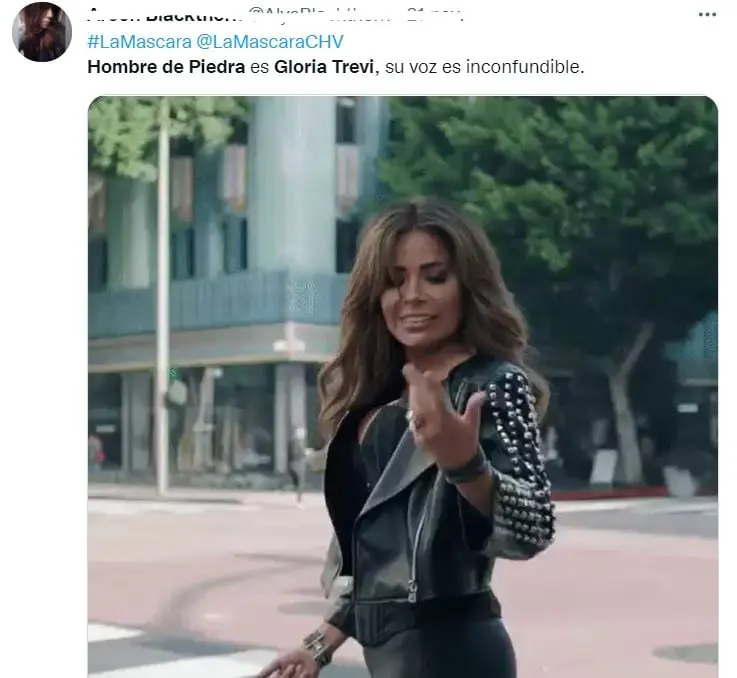Click the tall street light pole in the GIF
The height and width of the screenshot is (678, 737).
point(163,296)
